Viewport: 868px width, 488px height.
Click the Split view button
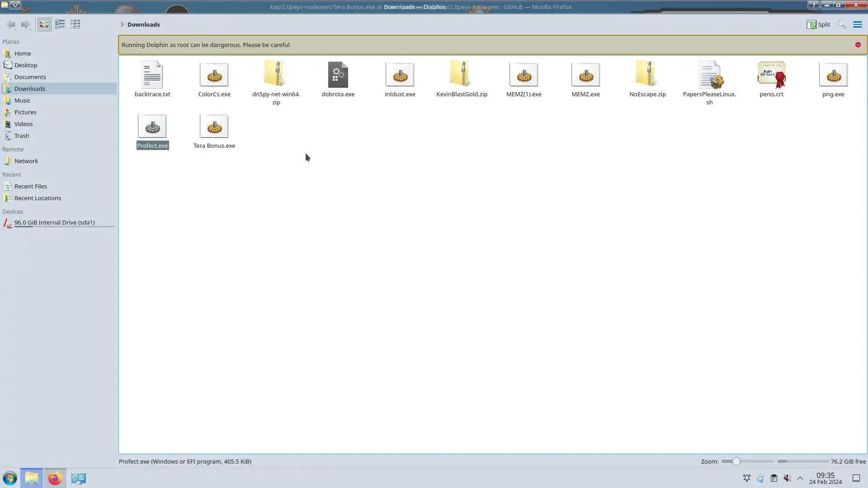point(818,24)
